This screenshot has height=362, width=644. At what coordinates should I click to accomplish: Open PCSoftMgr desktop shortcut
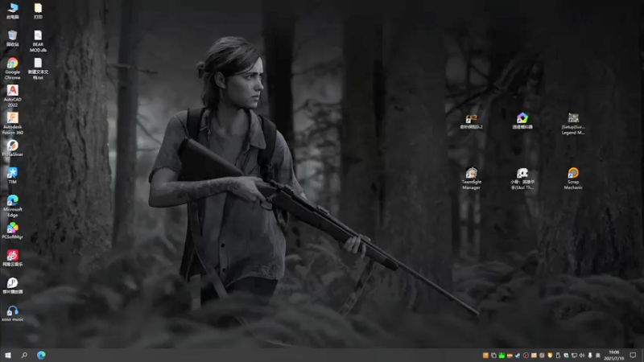coord(13,231)
